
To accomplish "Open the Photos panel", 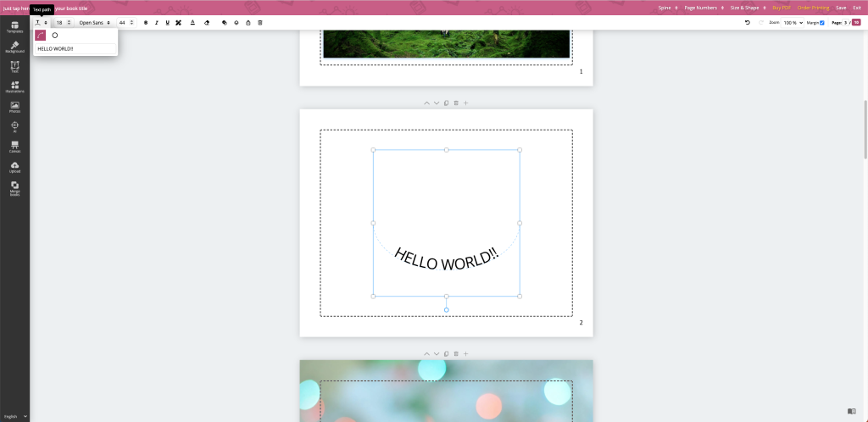I will click(x=15, y=107).
